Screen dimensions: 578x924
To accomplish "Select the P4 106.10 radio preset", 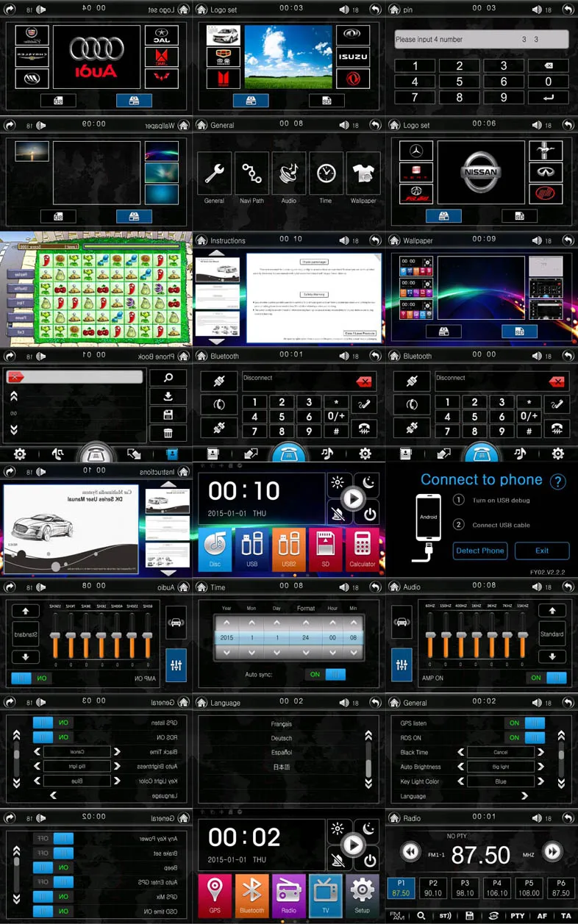I will (x=497, y=888).
